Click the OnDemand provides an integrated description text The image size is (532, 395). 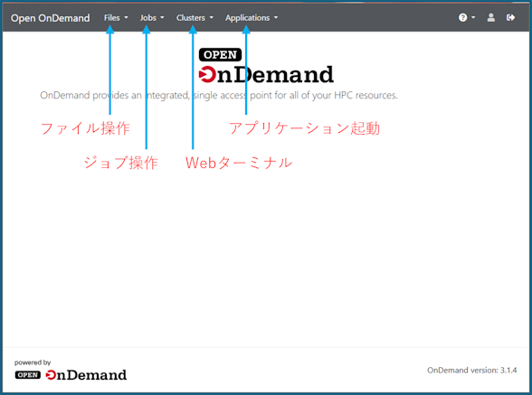pos(219,95)
